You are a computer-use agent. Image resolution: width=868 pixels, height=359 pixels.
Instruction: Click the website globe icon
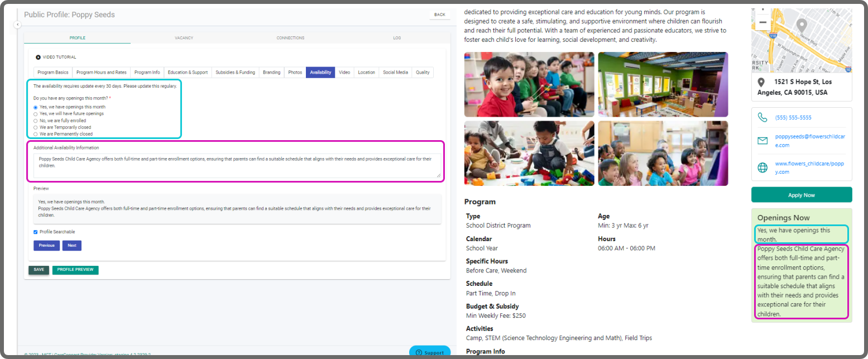tap(763, 167)
